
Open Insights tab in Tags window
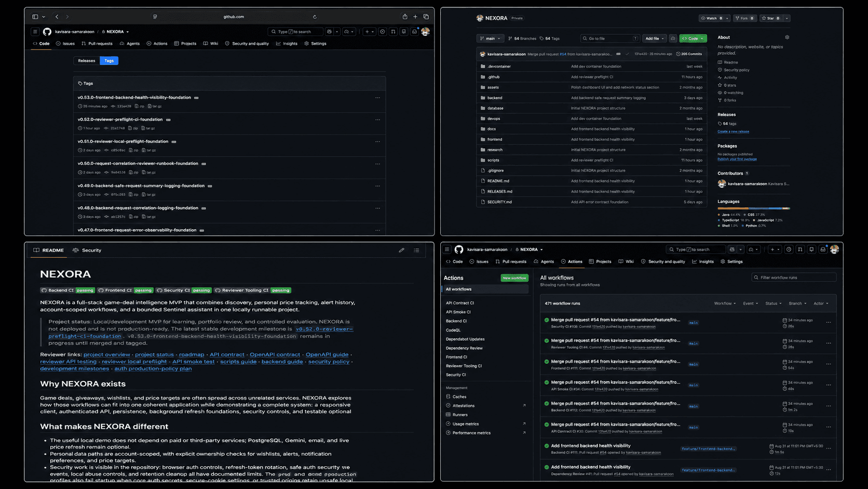pos(287,44)
